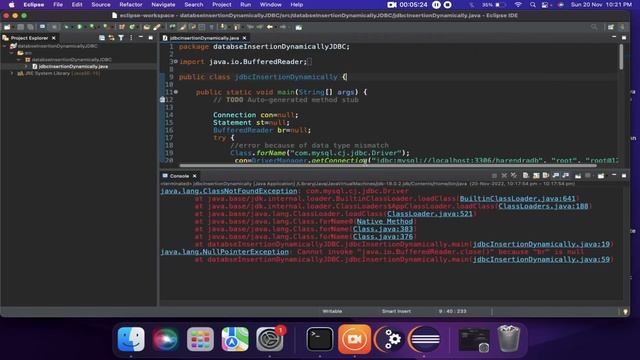Collapse the databseInsertionDynamicallyJDBC project node
The height and width of the screenshot is (360, 640).
5,46
